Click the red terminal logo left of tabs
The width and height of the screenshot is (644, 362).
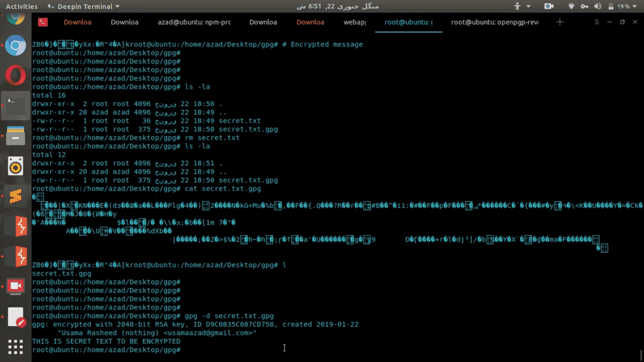coord(43,22)
